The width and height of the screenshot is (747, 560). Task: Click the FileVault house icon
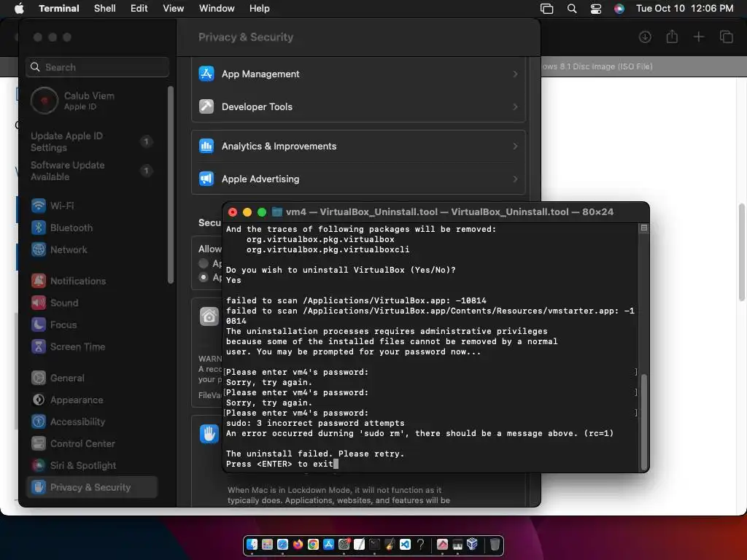[x=209, y=316]
